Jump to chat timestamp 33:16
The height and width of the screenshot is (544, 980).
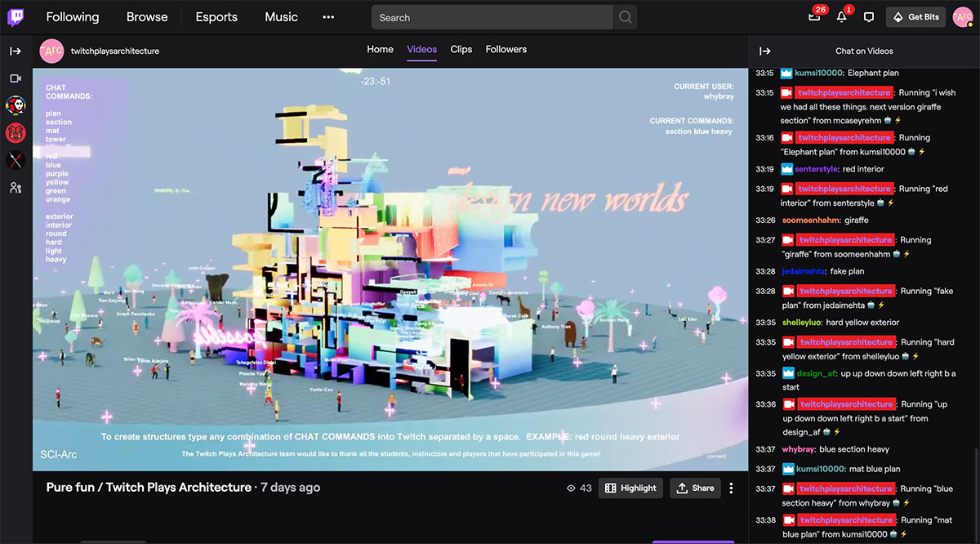[765, 138]
